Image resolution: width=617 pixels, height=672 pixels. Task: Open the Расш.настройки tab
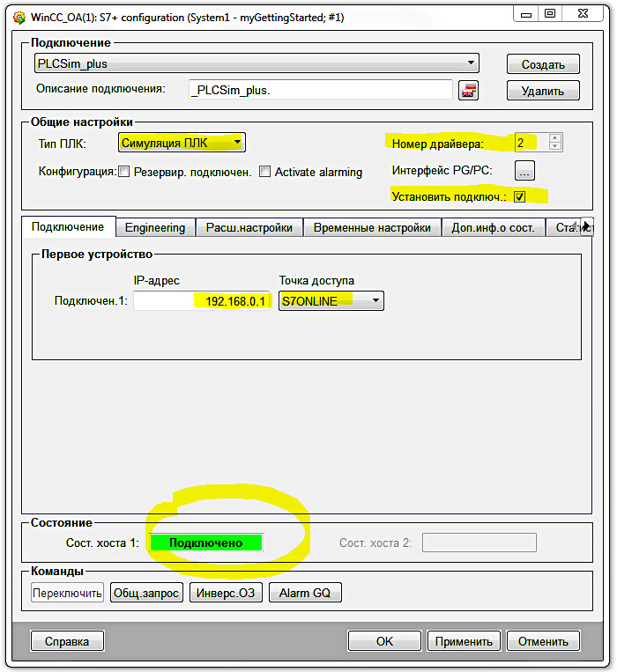pos(249,227)
